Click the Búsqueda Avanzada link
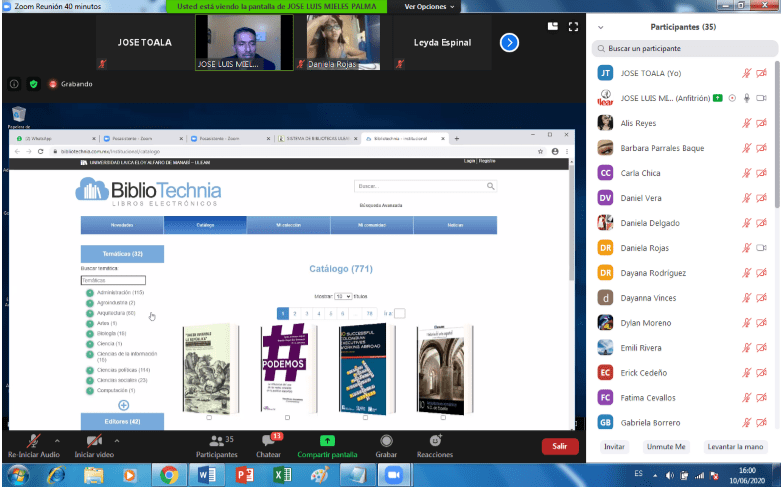The height and width of the screenshot is (487, 782). (x=381, y=205)
